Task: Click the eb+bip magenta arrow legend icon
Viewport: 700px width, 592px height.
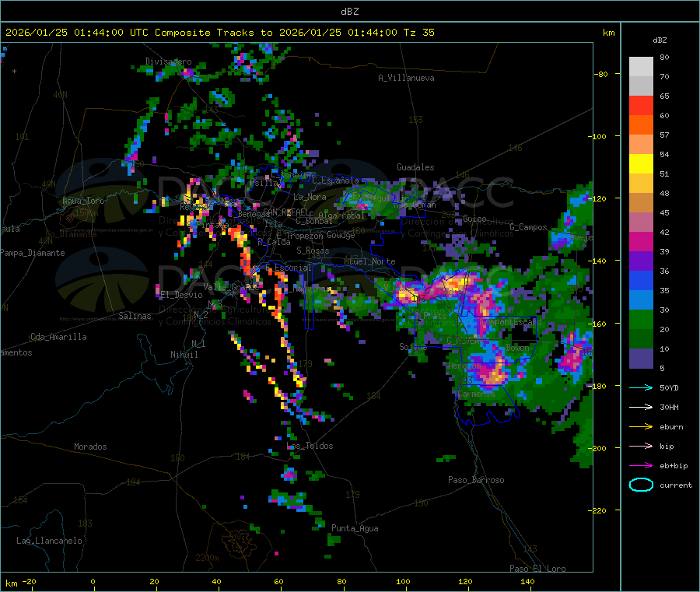Action: (x=641, y=465)
